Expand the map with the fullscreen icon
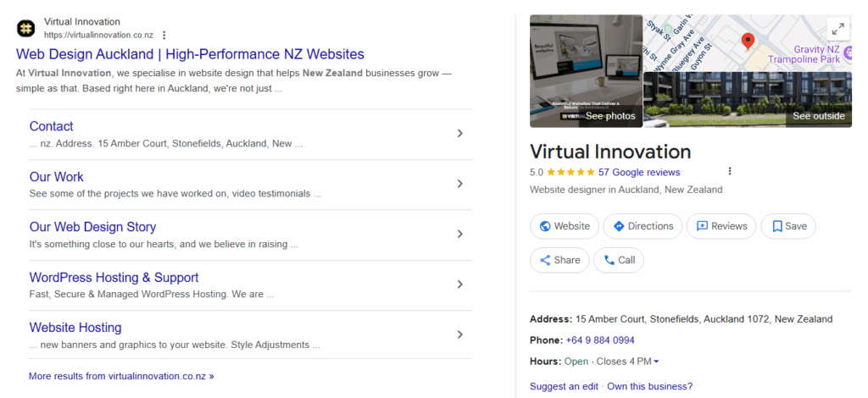This screenshot has width=868, height=398. (x=838, y=28)
